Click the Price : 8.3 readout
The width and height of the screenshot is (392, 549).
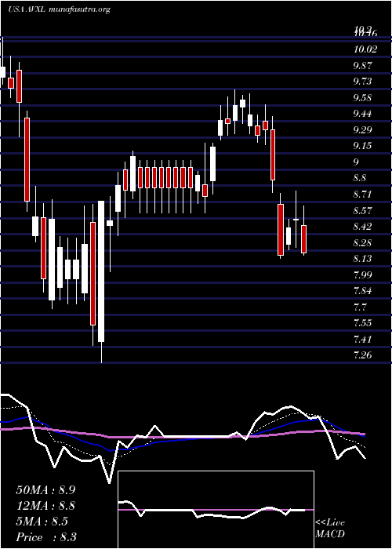coord(46,537)
